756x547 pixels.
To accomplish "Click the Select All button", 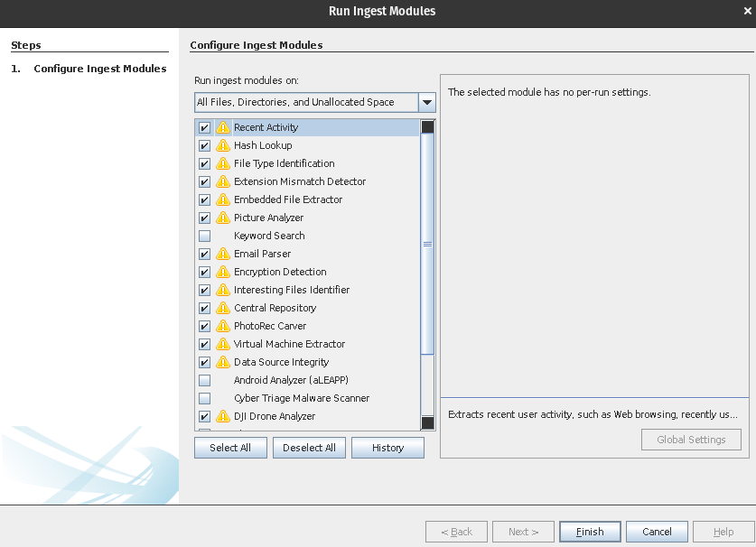I will click(230, 448).
